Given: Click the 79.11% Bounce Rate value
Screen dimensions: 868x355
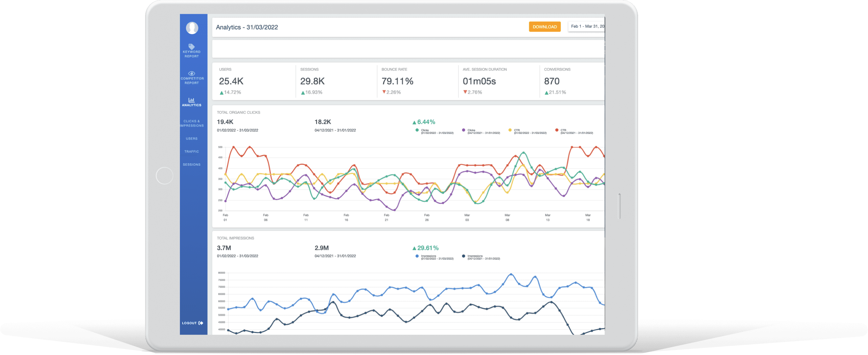Looking at the screenshot, I should (x=397, y=81).
